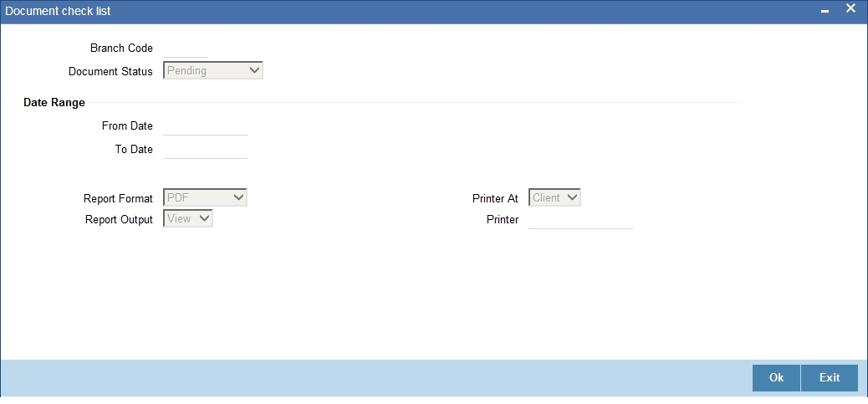Minimize the Document check list window
The width and height of the screenshot is (868, 404).
point(825,11)
